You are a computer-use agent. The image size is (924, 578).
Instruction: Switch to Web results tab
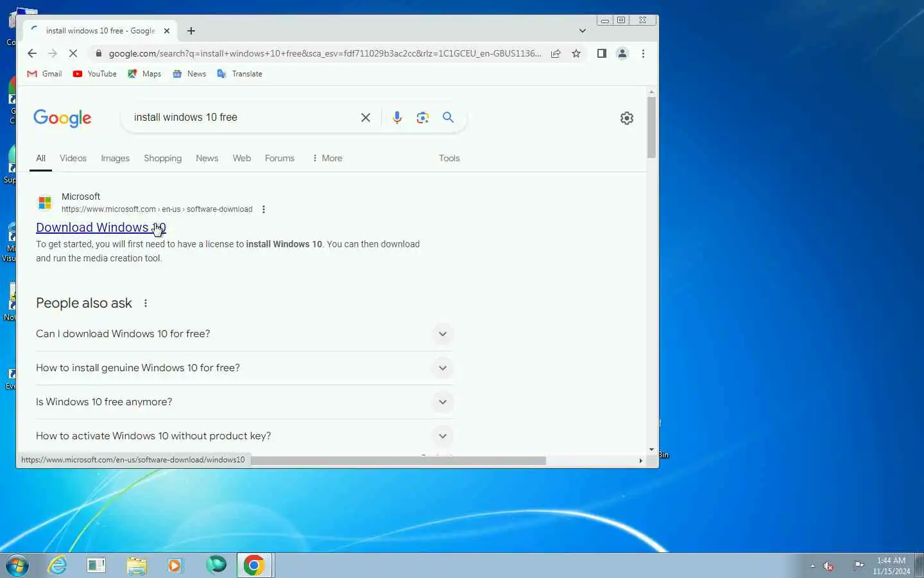242,159
